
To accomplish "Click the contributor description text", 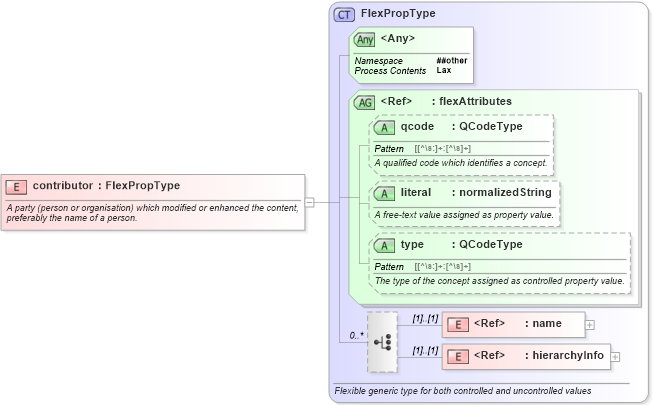I will click(x=152, y=213).
